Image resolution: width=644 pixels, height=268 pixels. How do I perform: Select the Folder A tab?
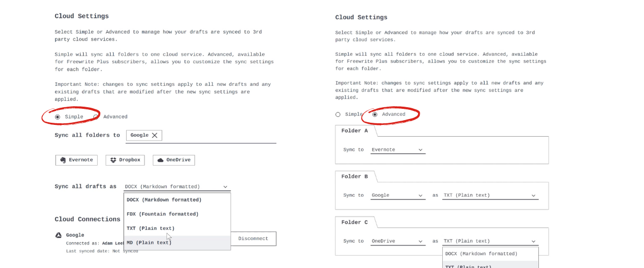point(355,131)
